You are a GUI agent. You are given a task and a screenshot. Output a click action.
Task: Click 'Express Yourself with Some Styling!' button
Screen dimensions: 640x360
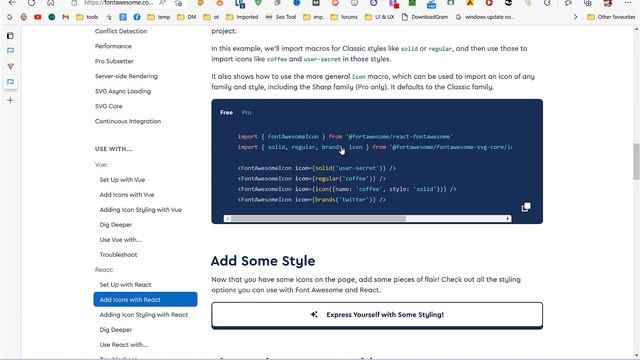[x=377, y=315]
